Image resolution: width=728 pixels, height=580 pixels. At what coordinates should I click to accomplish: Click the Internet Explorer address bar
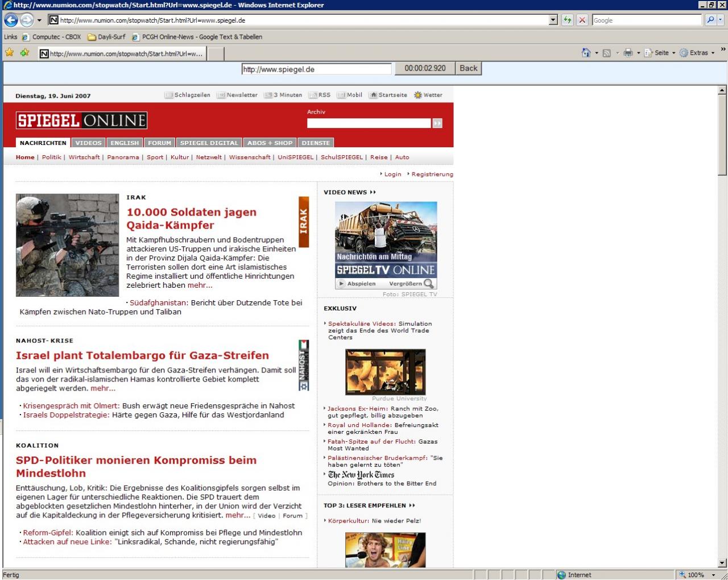click(x=303, y=20)
